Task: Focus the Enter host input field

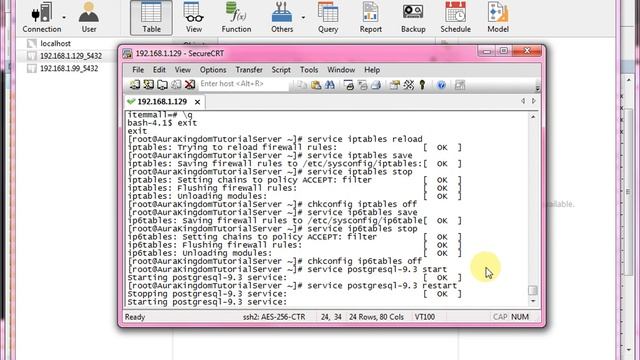Action: [244, 84]
